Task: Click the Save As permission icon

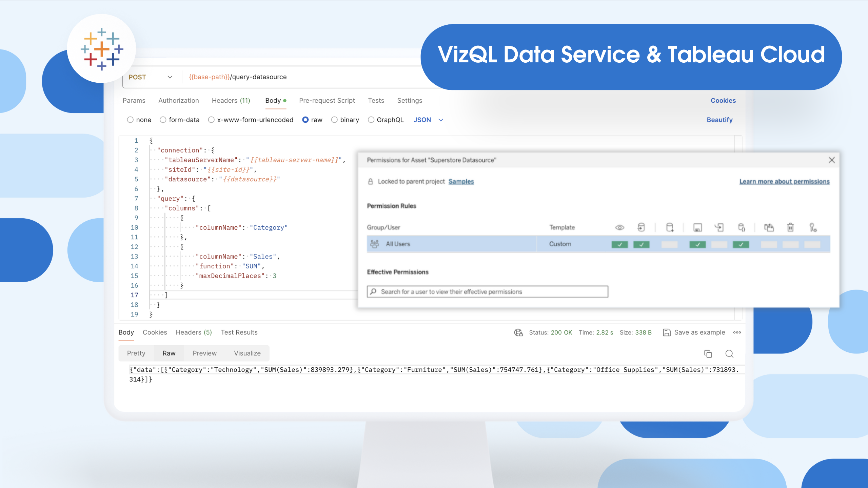Action: 719,227
